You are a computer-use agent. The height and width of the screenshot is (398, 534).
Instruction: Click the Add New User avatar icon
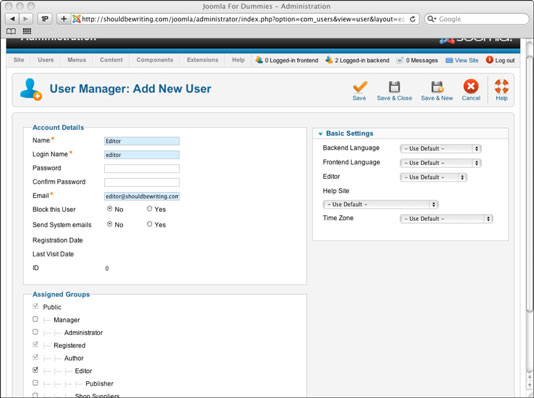click(x=31, y=89)
